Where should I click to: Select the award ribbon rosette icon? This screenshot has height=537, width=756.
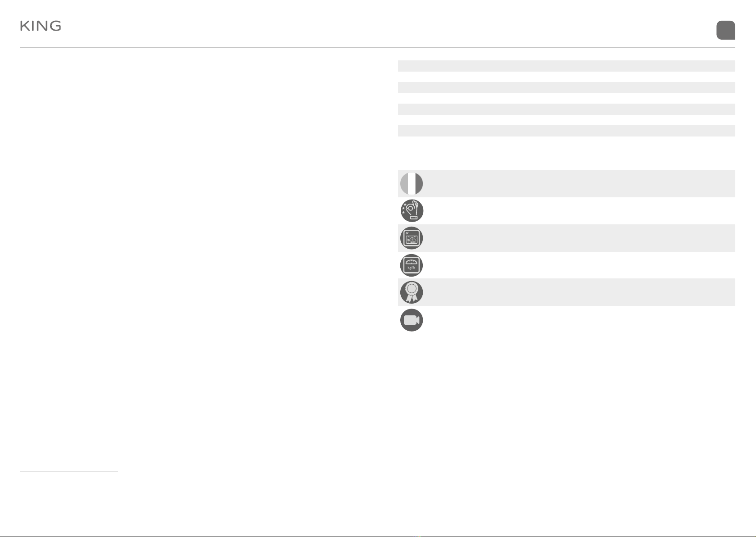pos(412,292)
